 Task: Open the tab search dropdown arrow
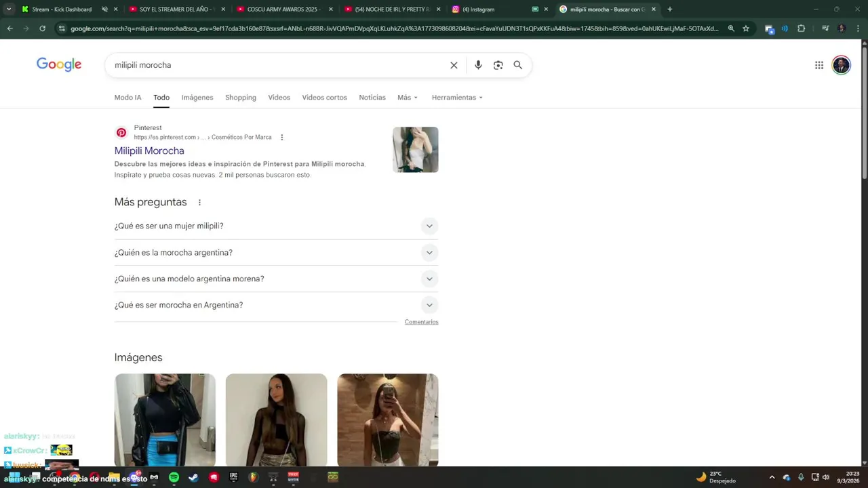pos(9,9)
